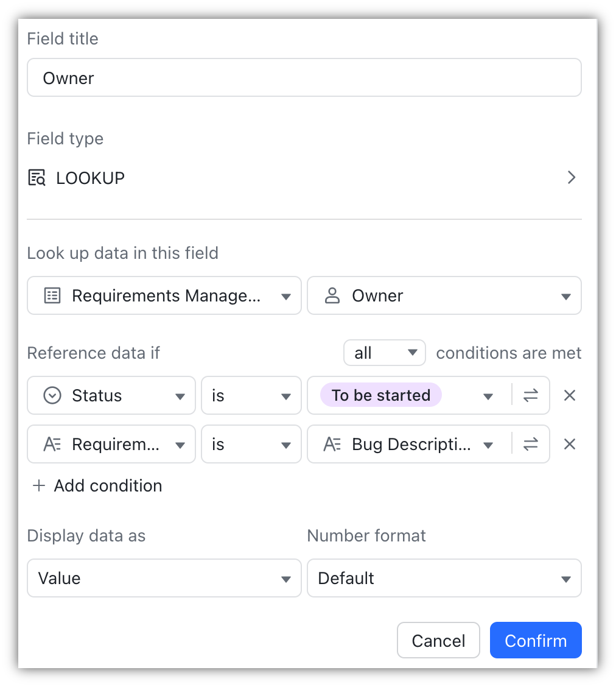This screenshot has width=616, height=687.
Task: Open field type chevron arrow
Action: click(572, 177)
